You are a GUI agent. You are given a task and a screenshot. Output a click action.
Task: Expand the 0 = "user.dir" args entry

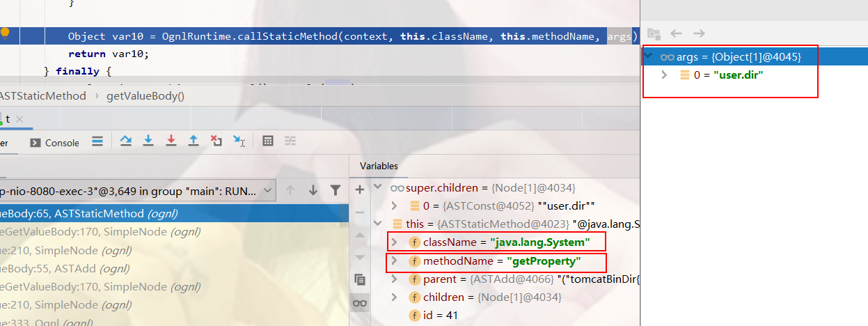(x=664, y=75)
